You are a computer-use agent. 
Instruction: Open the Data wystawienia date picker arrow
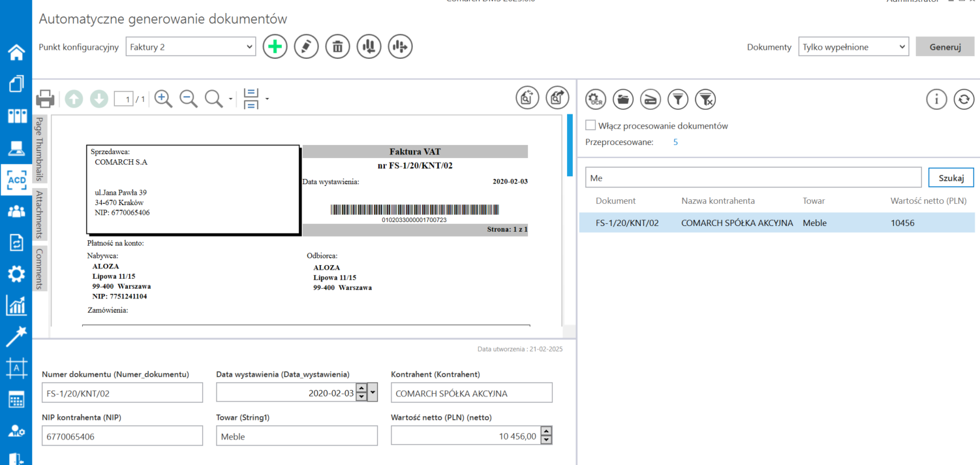pos(373,393)
